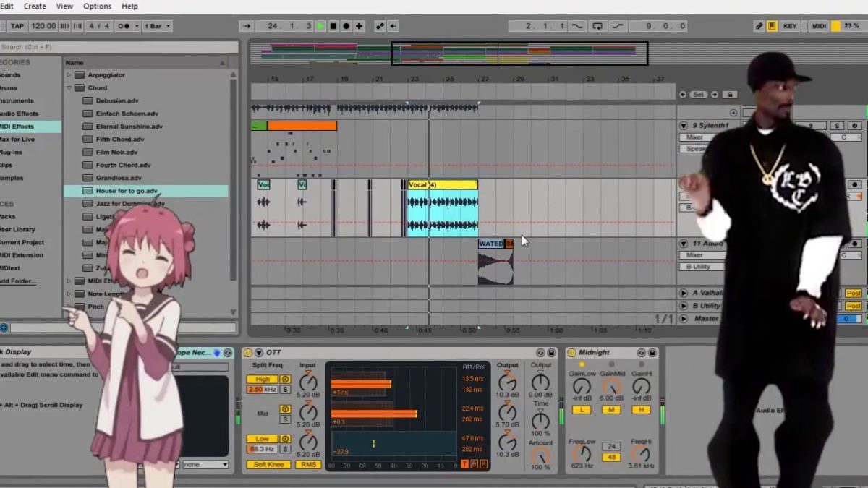
Task: Click the lock envelopes icon
Action: [x=730, y=95]
